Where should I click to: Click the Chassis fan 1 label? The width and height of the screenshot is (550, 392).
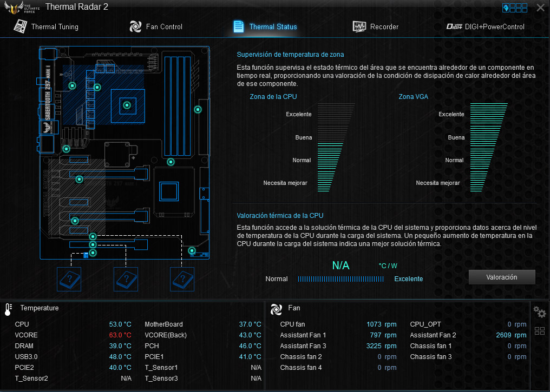[431, 346]
